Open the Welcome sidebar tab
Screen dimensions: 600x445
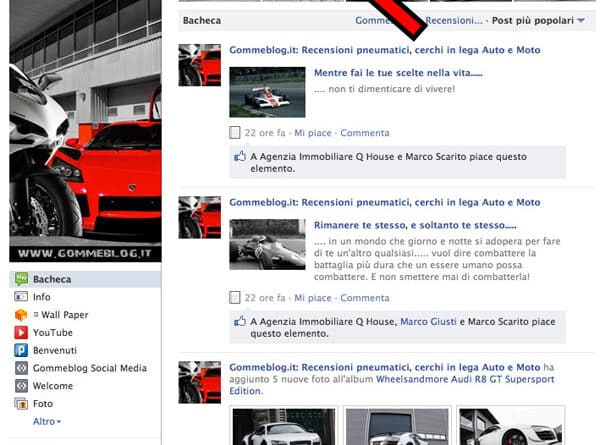pyautogui.click(x=85, y=386)
